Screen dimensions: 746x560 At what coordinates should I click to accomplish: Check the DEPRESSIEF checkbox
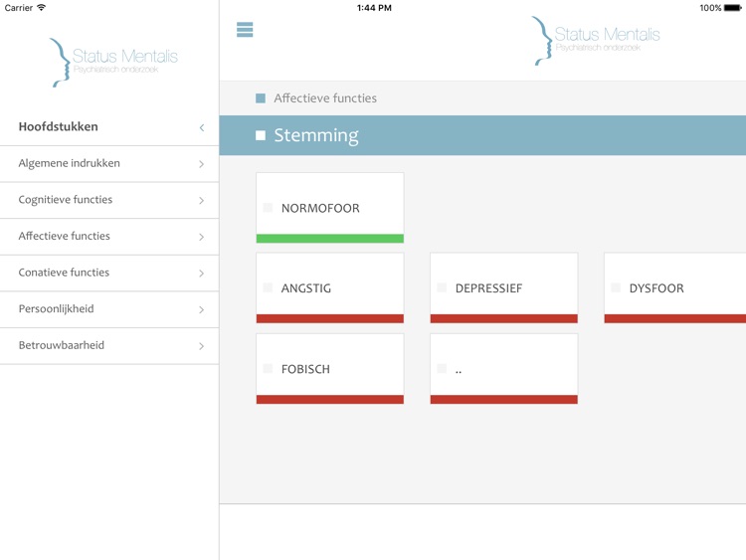point(442,288)
